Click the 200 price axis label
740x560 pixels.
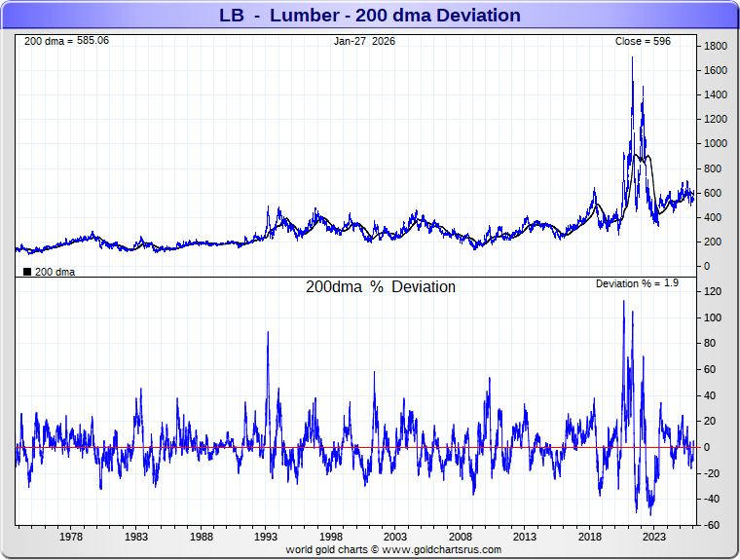click(713, 242)
